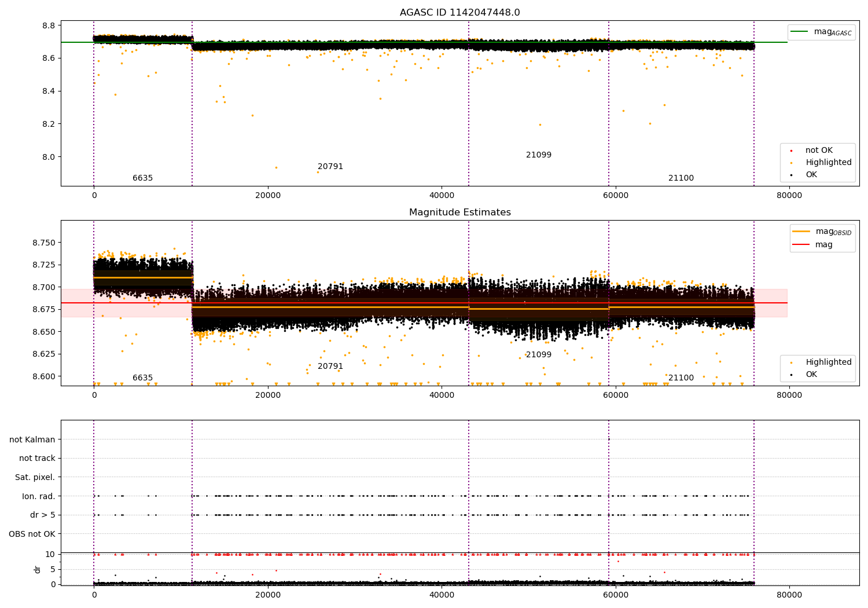Select the 'OBS not OK' row label
Viewport: 868px width, 608px height.
point(32,534)
